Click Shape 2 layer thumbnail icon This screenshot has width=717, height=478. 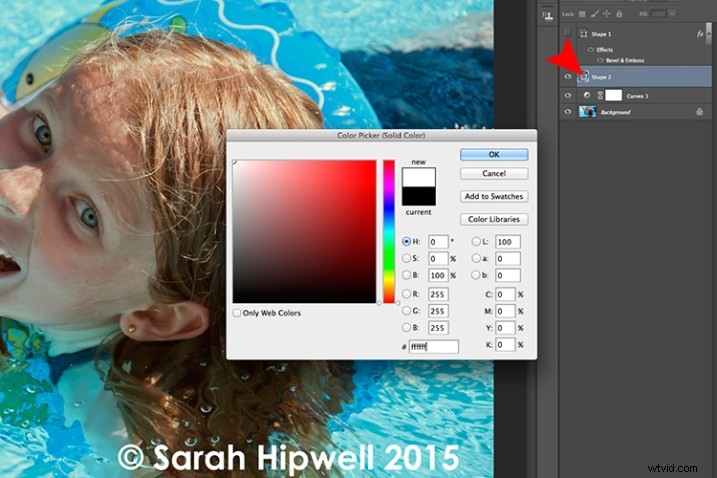coord(583,77)
